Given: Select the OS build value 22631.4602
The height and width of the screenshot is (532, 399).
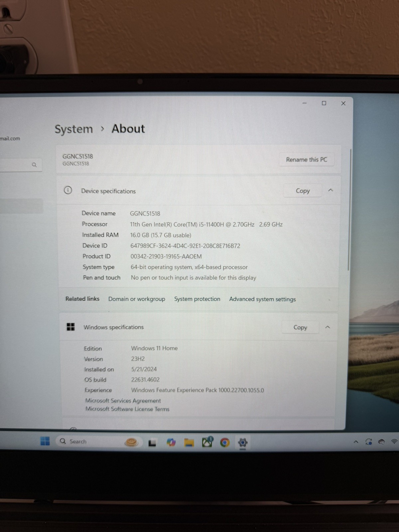Looking at the screenshot, I should tap(145, 380).
